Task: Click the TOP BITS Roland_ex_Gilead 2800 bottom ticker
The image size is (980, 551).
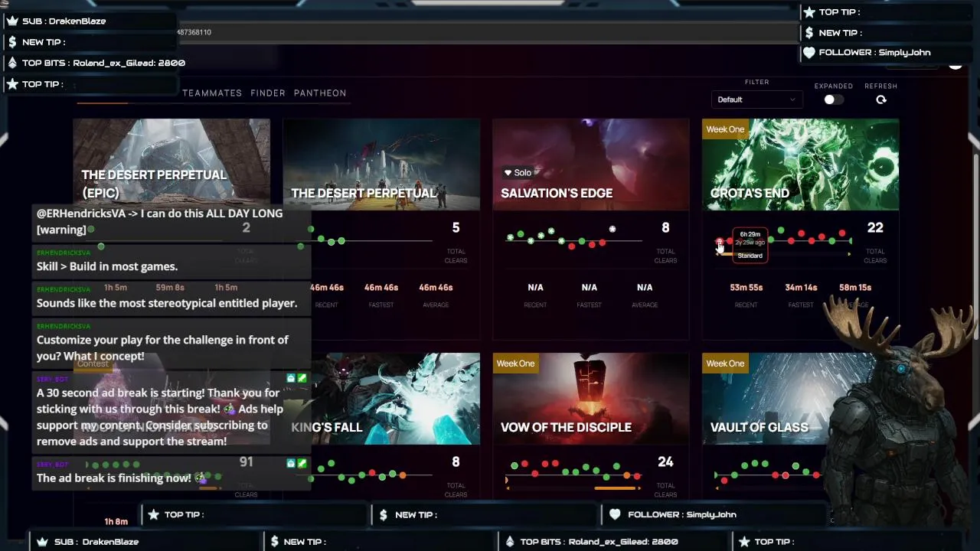Action: 599,542
